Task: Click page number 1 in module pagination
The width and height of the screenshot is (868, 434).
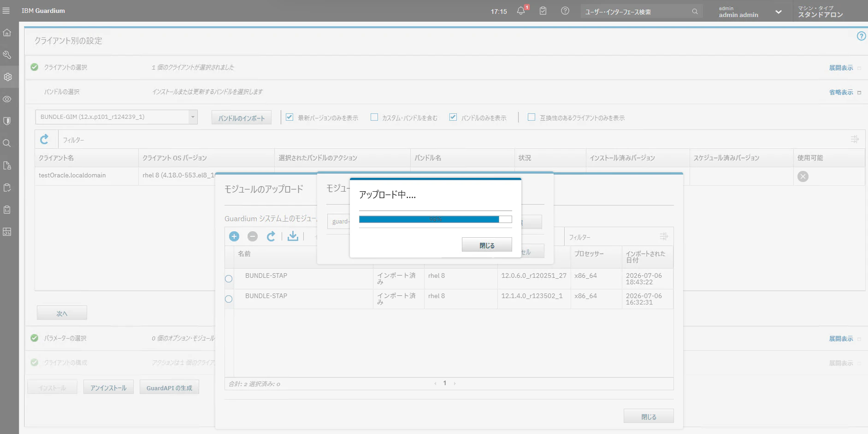Action: pos(445,383)
